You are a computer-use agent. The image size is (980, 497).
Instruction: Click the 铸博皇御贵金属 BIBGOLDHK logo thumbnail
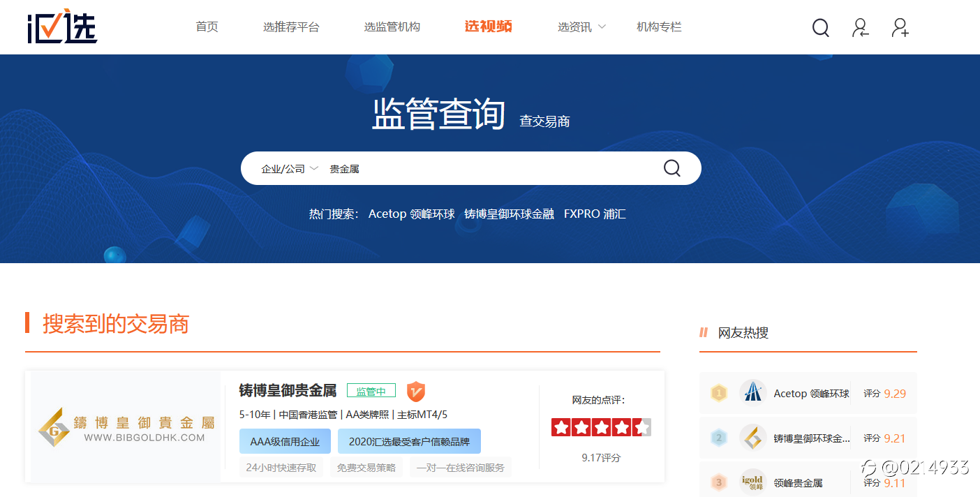126,426
